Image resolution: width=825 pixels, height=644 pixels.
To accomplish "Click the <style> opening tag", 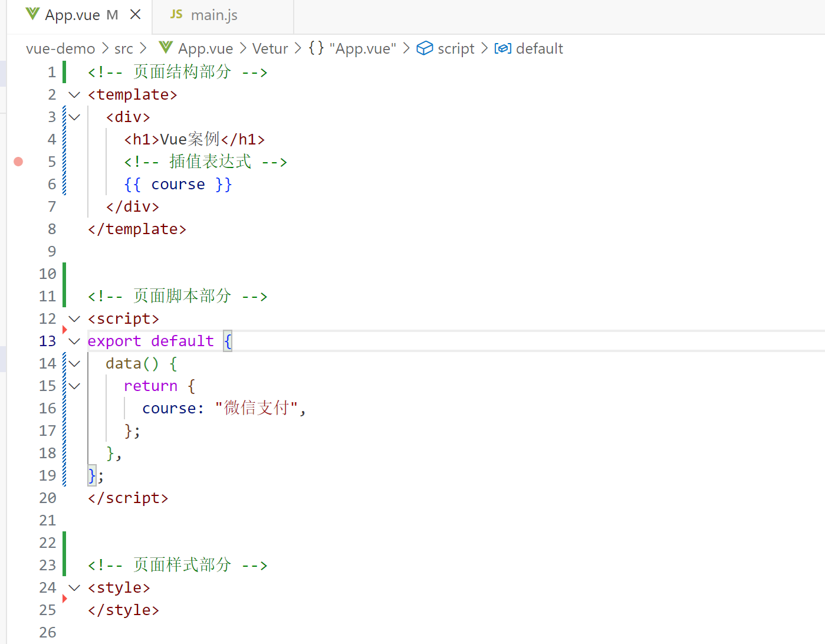I will tap(119, 587).
